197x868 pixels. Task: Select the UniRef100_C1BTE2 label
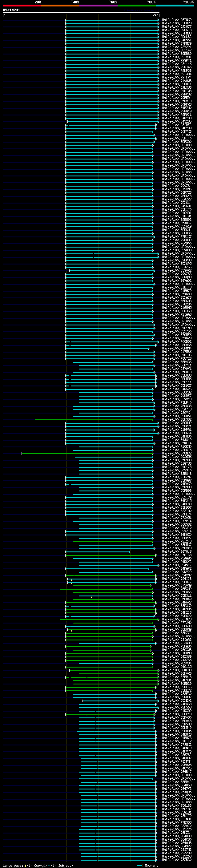(177, 741)
